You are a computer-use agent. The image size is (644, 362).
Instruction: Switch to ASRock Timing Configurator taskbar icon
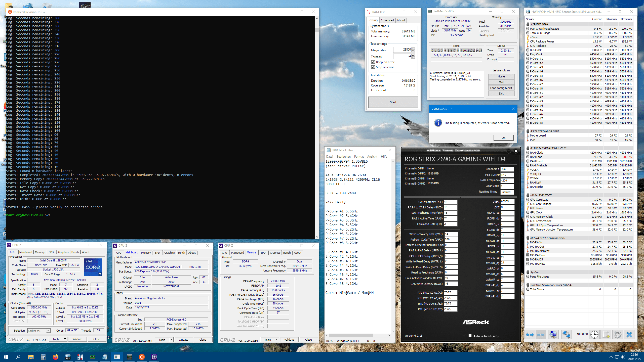(x=130, y=357)
